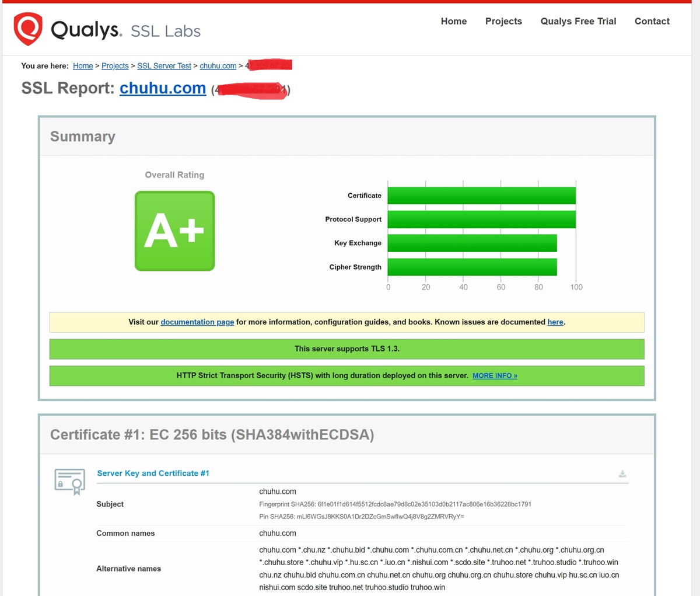Click the Qualys SSL Labs wordmark
The height and width of the screenshot is (596, 700).
click(126, 30)
